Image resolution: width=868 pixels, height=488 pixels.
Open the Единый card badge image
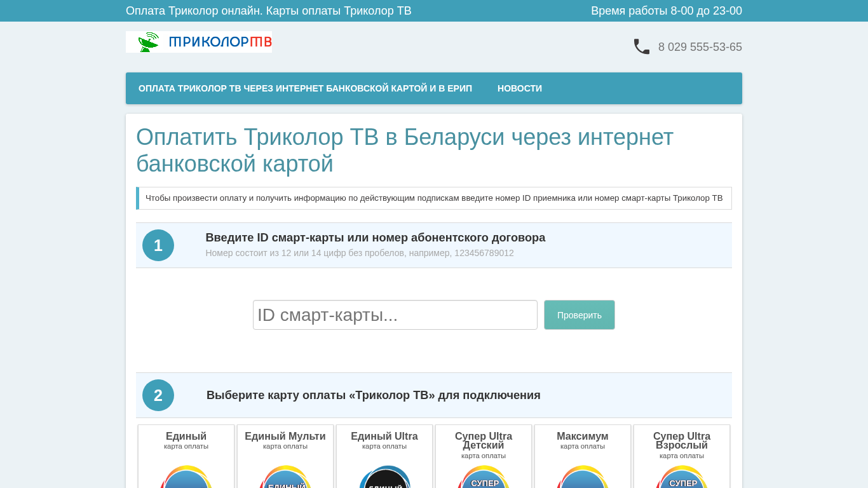[186, 477]
